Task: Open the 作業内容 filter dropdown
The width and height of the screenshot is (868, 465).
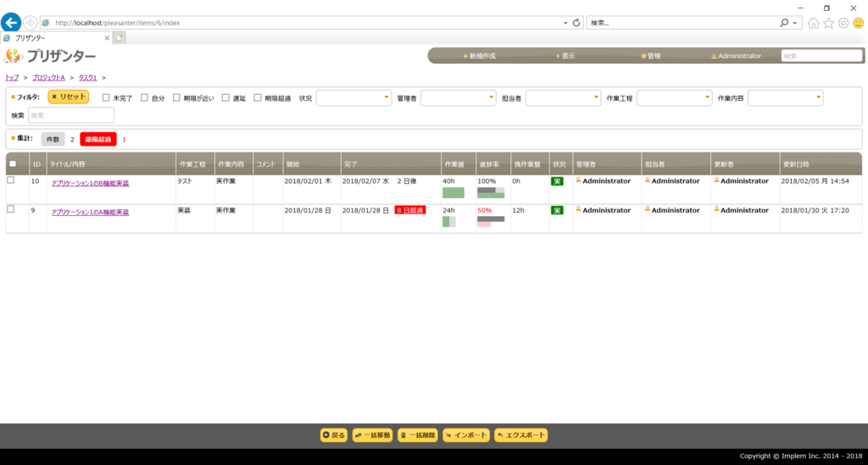Action: click(x=786, y=98)
